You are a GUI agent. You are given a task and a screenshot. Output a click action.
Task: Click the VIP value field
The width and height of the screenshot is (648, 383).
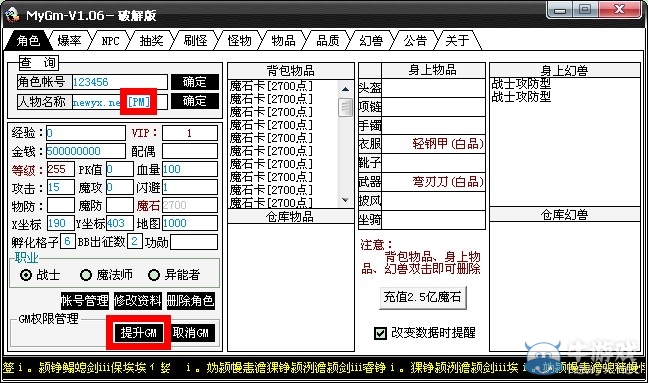pos(190,133)
